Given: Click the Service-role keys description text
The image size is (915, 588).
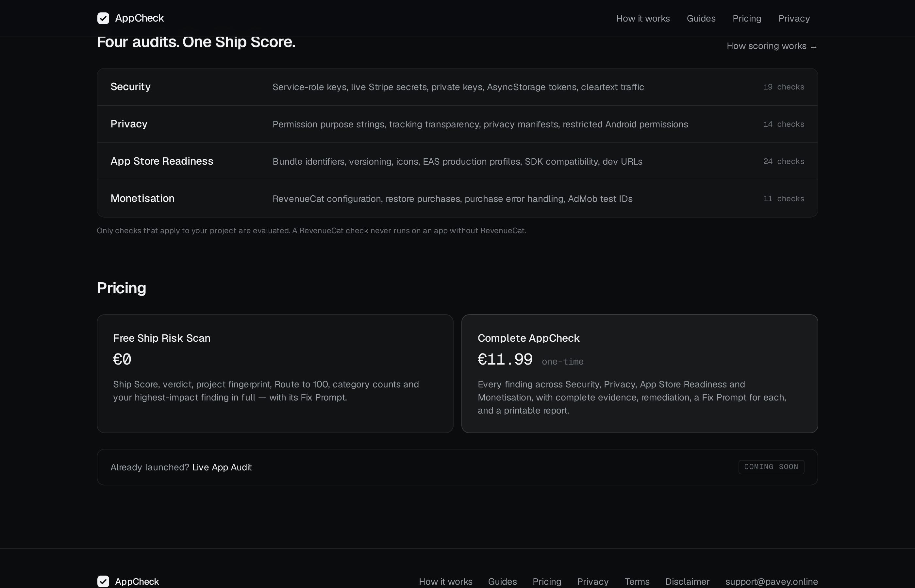Looking at the screenshot, I should 458,87.
